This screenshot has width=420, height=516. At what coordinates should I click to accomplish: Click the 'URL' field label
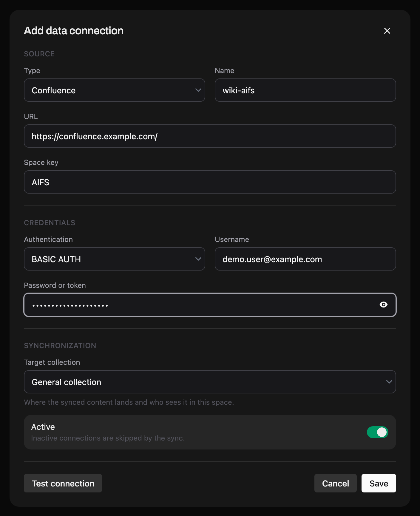(31, 117)
